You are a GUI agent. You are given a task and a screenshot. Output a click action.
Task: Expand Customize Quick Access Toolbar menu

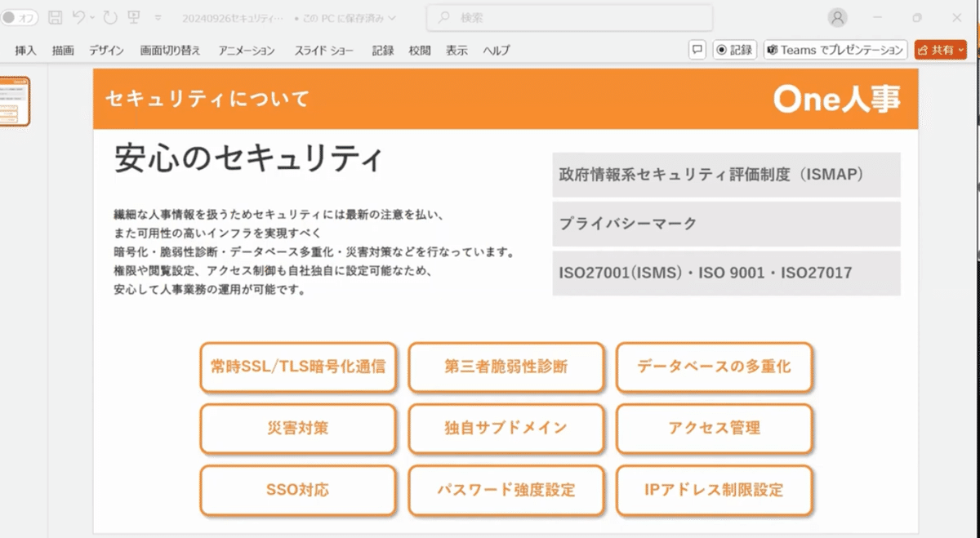(158, 17)
